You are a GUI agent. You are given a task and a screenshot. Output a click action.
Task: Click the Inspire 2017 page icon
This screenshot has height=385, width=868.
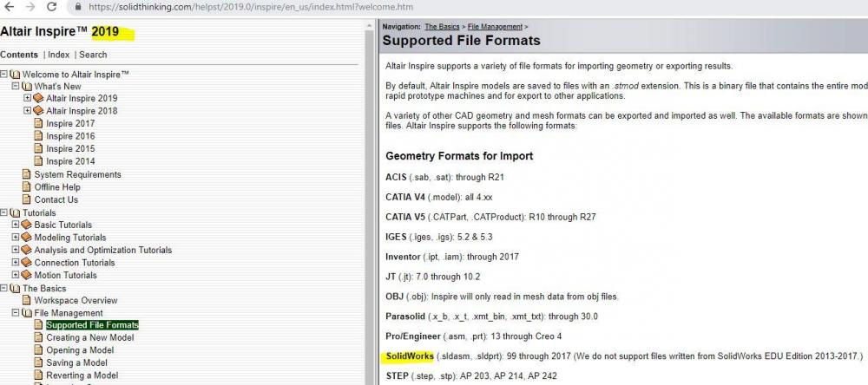pos(39,123)
